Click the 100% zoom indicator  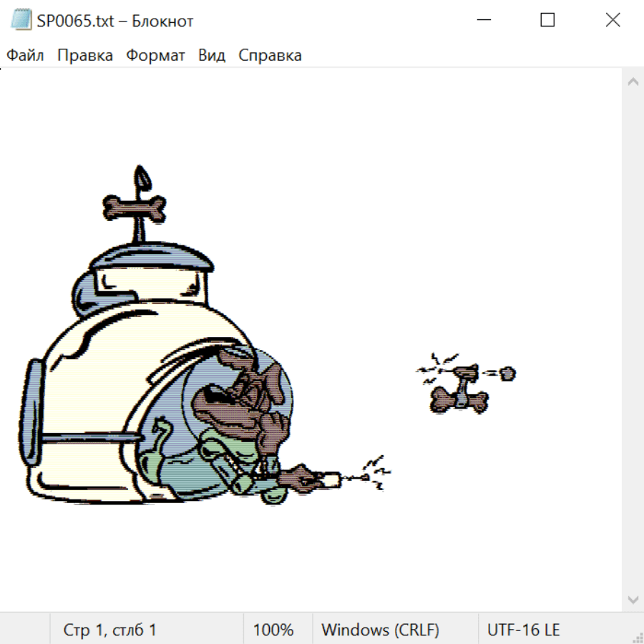pyautogui.click(x=273, y=630)
